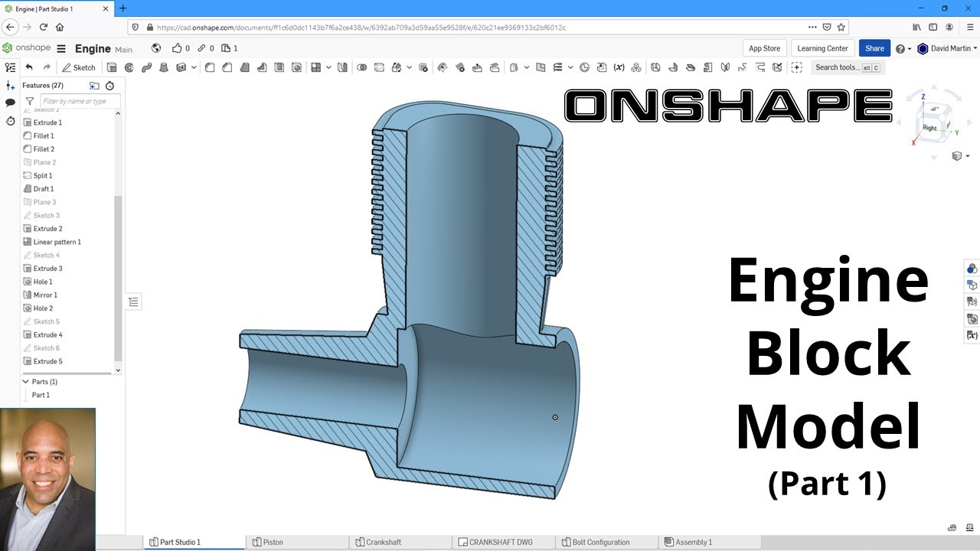980x551 pixels.
Task: Select the Plane tool in the toolbar
Action: click(x=541, y=67)
